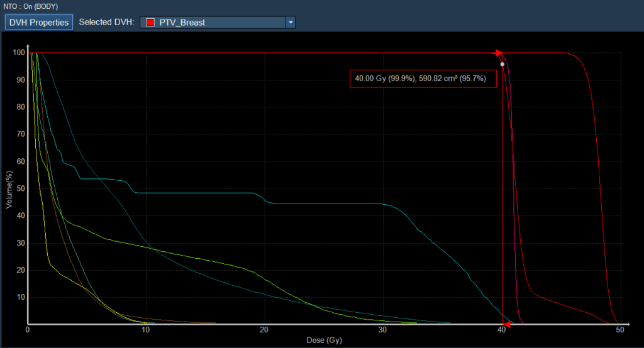Select the orange curve tail near 14 Gy

[x=193, y=322]
